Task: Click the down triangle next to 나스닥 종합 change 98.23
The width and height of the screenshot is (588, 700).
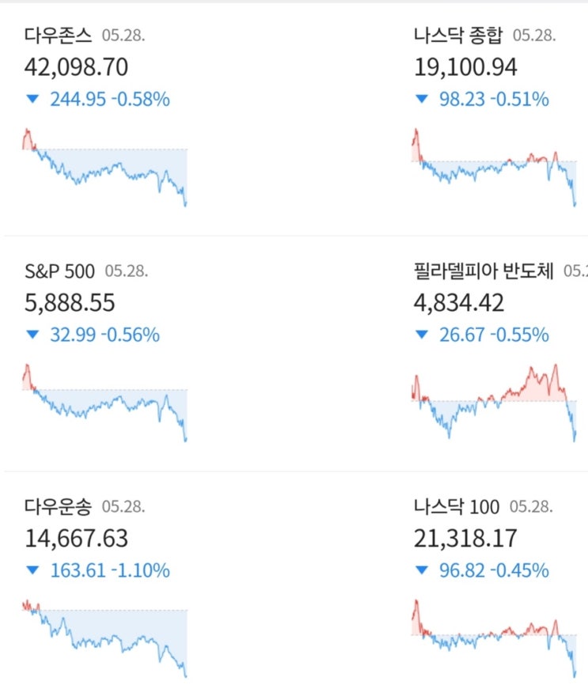Action: (x=421, y=100)
